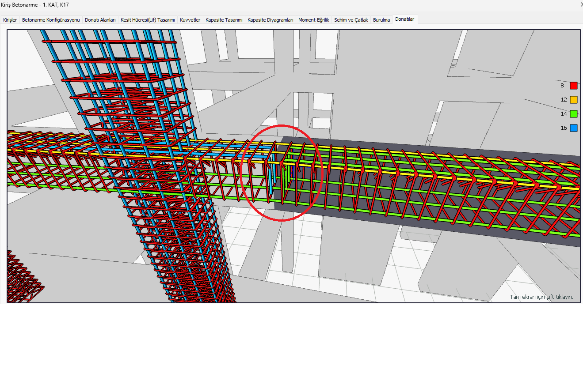Click the green 14 mm legend swatch

(573, 114)
